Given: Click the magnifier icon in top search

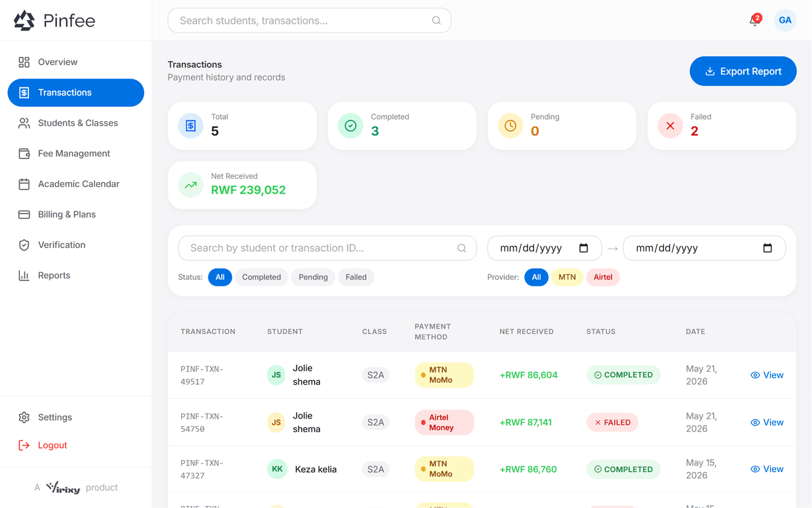Looking at the screenshot, I should (x=436, y=20).
